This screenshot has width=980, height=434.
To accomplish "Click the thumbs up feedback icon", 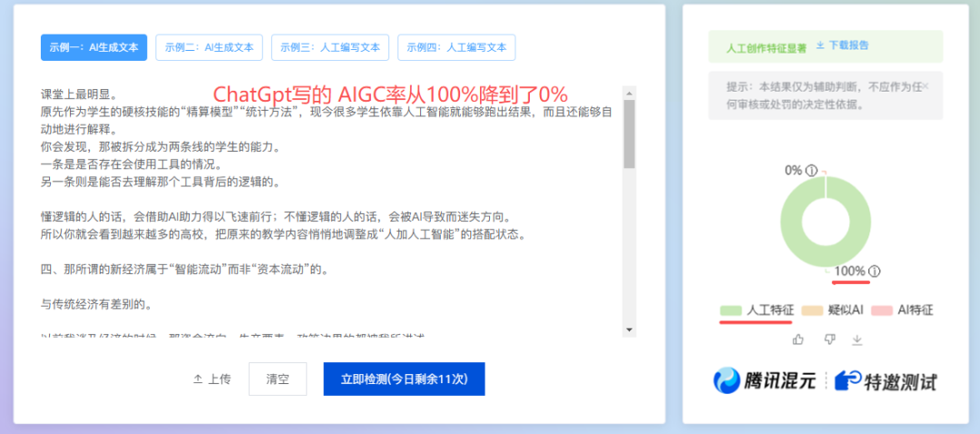I will (x=799, y=340).
